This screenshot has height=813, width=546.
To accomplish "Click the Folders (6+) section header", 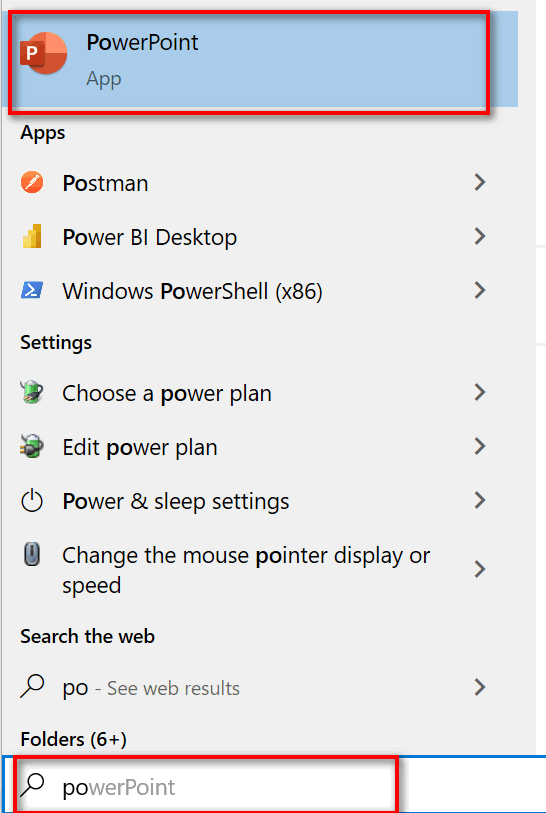I will tap(73, 739).
